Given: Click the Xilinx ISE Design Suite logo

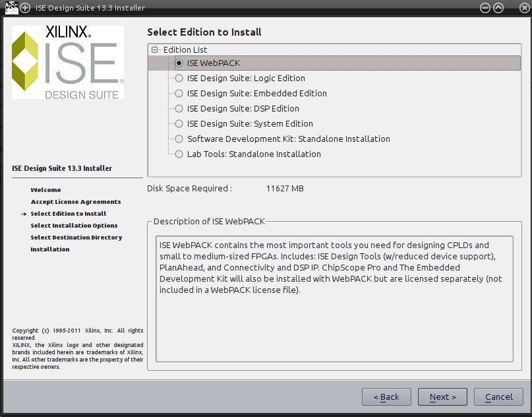Looking at the screenshot, I should (x=68, y=63).
